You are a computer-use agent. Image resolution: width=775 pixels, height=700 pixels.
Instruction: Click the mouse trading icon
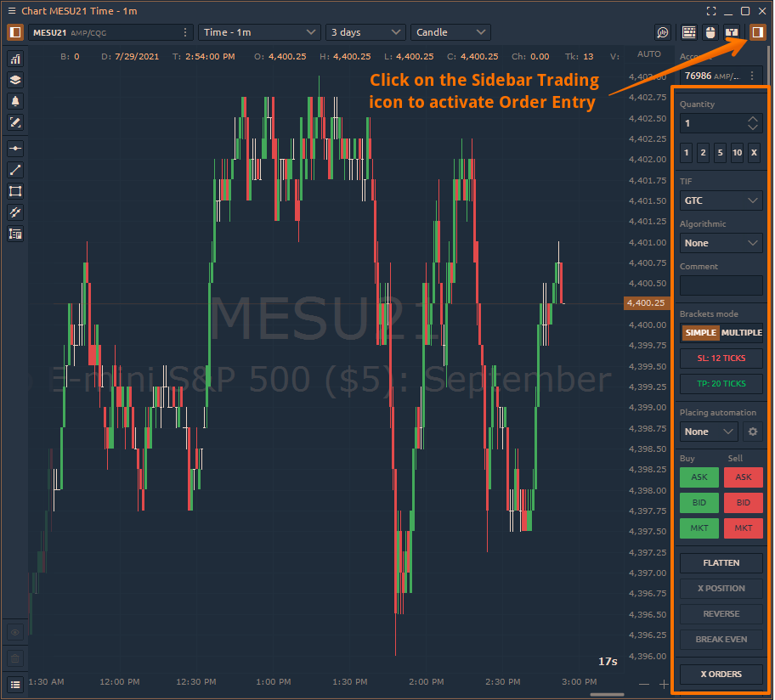[710, 32]
